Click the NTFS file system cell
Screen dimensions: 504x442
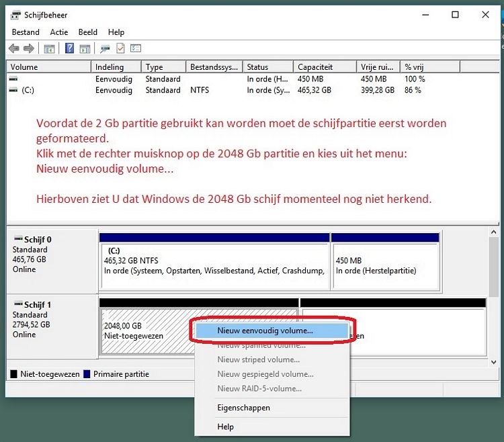[200, 90]
